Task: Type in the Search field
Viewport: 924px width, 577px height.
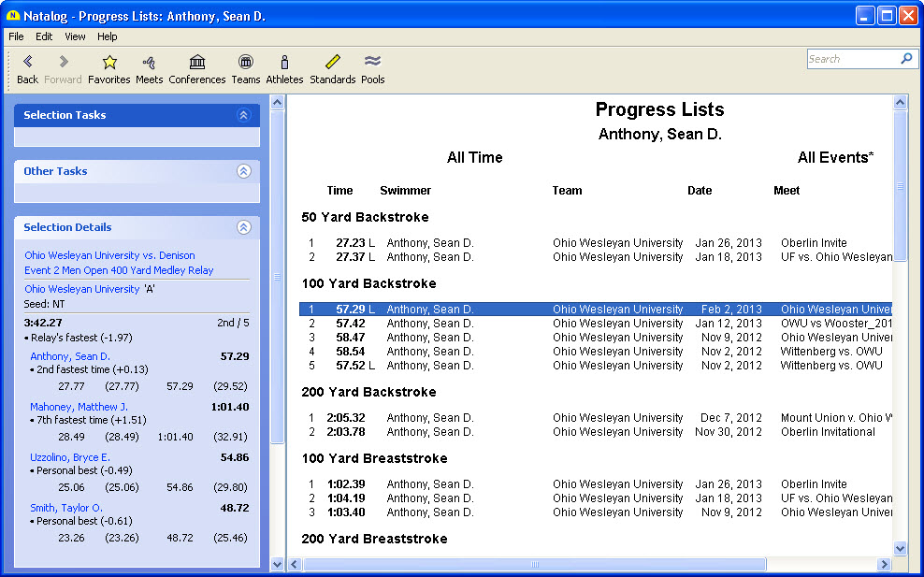Action: pos(851,59)
